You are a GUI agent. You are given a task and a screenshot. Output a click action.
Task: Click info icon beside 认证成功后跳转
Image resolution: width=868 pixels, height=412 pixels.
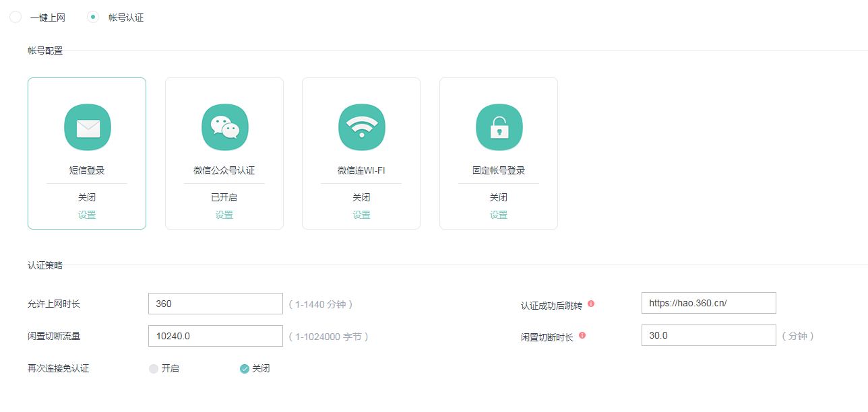pyautogui.click(x=592, y=304)
